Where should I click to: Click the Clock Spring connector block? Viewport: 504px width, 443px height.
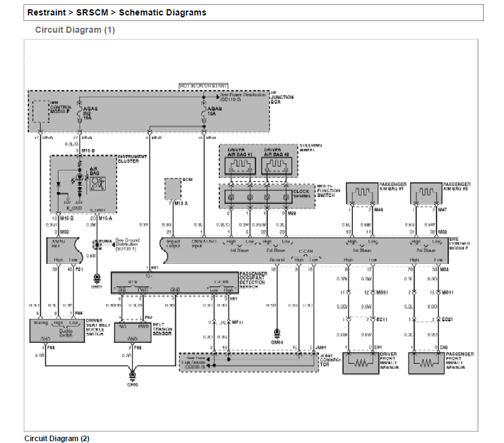(258, 197)
